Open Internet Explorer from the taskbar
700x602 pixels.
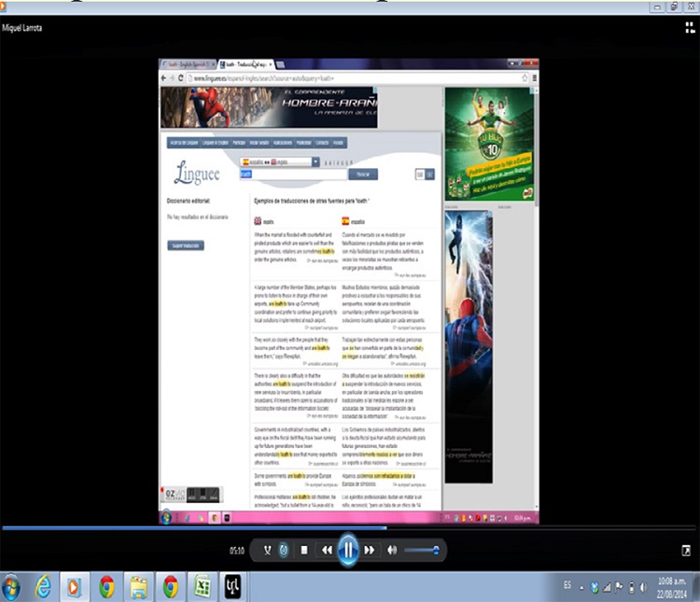[x=42, y=586]
